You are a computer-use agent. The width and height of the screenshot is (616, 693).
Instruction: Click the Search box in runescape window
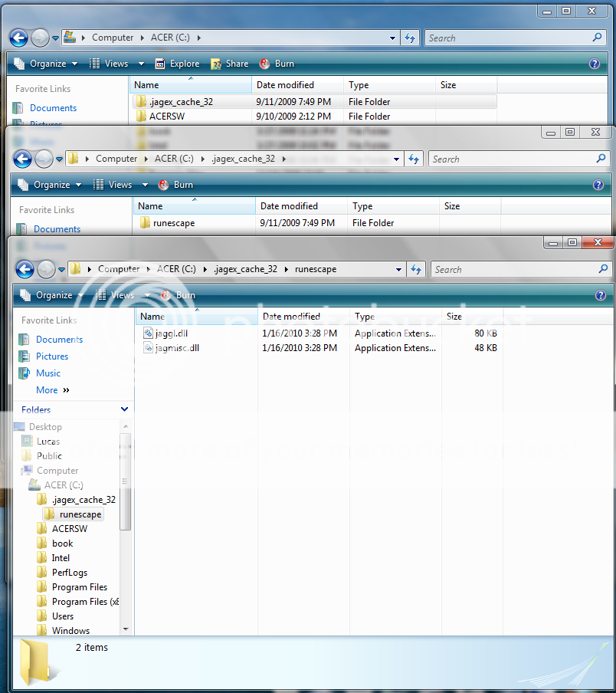pyautogui.click(x=513, y=269)
